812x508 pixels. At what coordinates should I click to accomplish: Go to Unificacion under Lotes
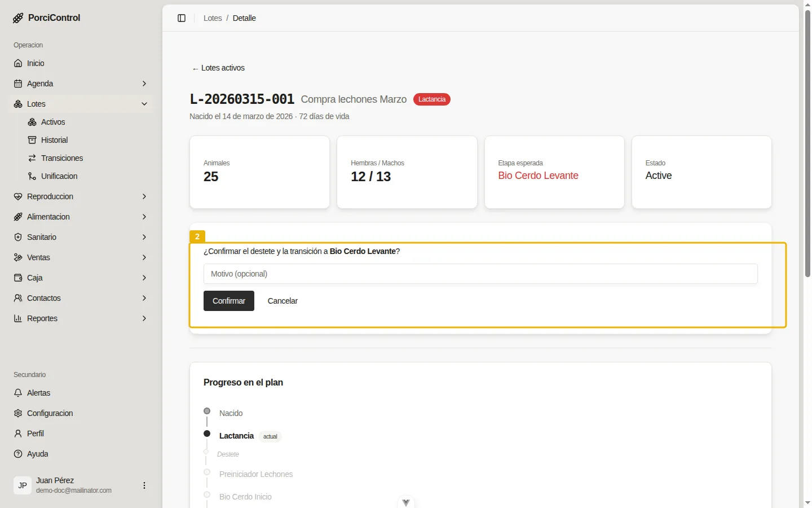(x=88, y=176)
